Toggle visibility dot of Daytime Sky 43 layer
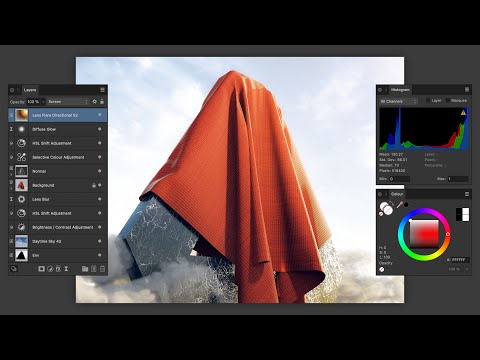Image resolution: width=480 pixels, height=360 pixels. [99, 241]
